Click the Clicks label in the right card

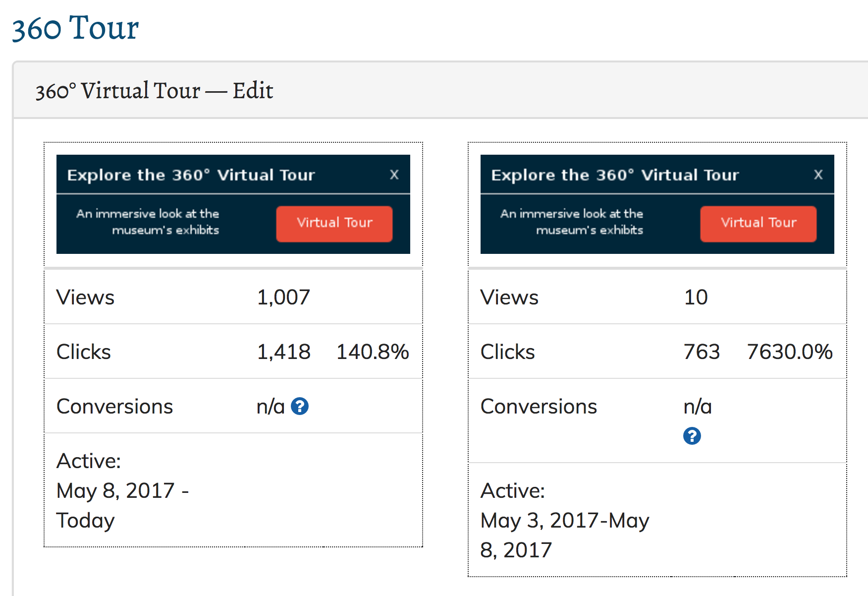click(x=508, y=352)
